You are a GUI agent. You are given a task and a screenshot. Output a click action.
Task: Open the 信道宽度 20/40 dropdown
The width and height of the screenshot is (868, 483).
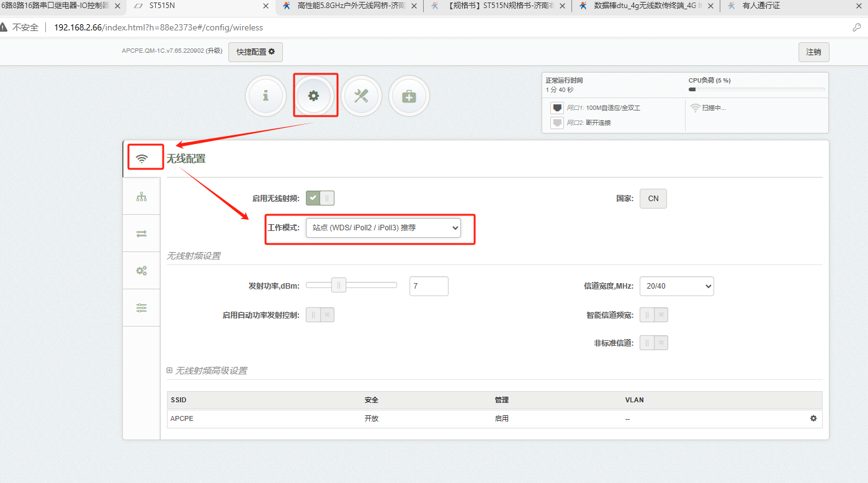tap(676, 286)
